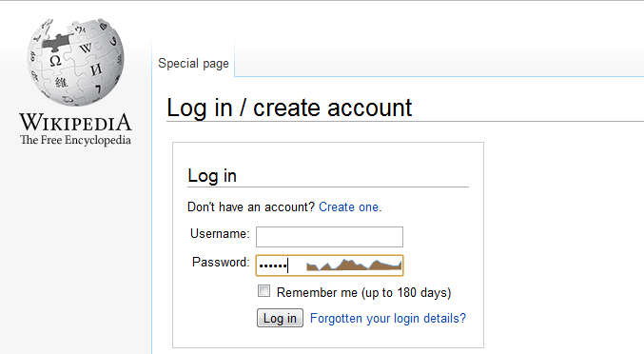Click the Omega puzzle piece on the globe
Image resolution: width=644 pixels, height=354 pixels.
(55, 61)
